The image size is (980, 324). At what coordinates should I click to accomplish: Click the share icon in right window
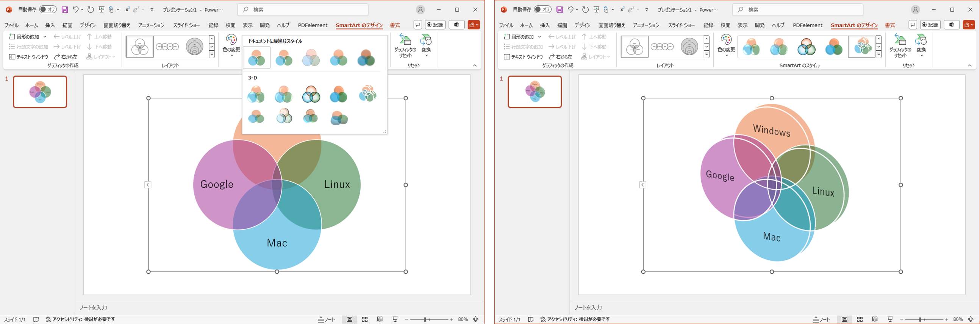pyautogui.click(x=968, y=25)
